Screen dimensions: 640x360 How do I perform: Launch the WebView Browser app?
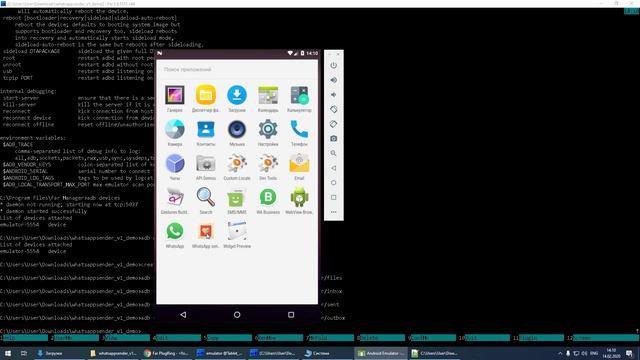299,198
